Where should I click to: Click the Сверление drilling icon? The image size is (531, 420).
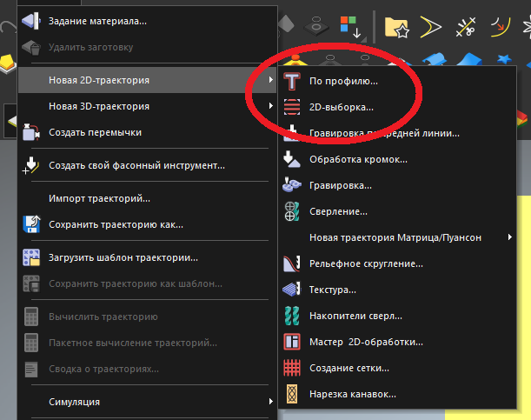click(292, 211)
